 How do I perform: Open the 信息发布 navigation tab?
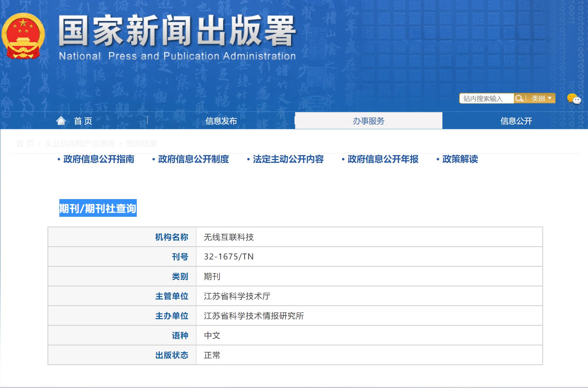221,121
